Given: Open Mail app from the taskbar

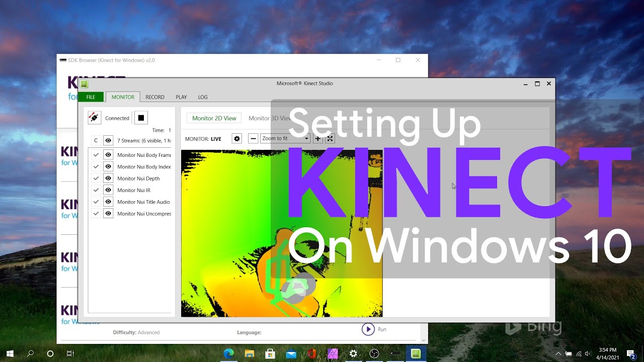Looking at the screenshot, I should point(291,353).
